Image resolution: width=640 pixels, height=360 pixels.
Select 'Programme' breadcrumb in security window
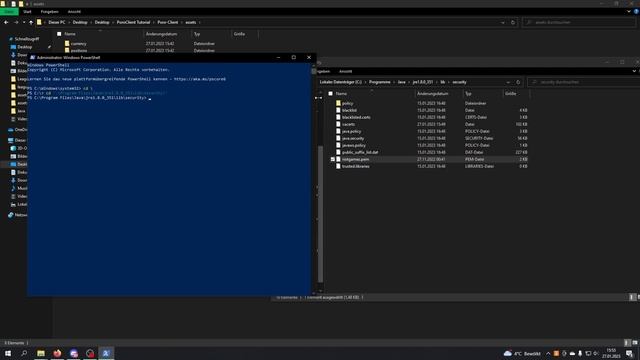click(x=380, y=82)
